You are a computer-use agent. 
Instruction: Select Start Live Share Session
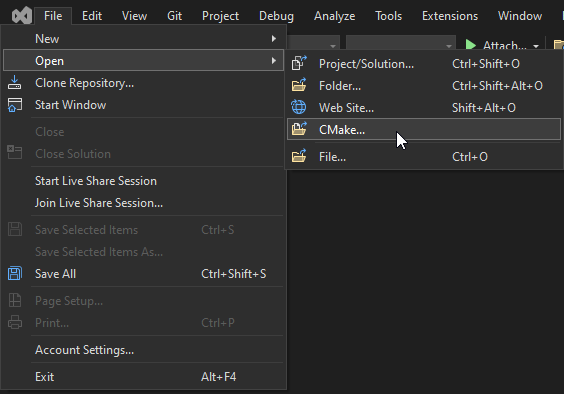click(x=143, y=181)
